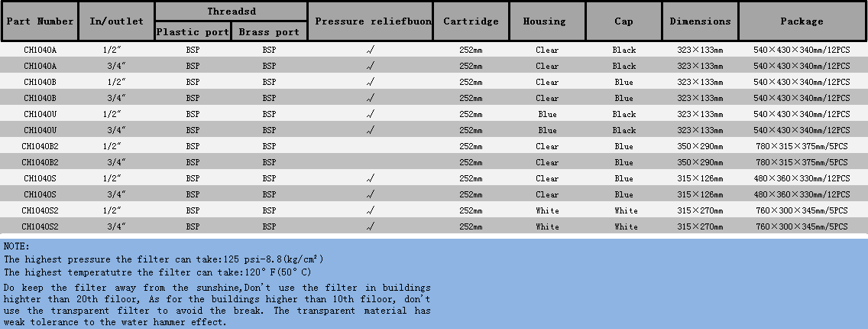The height and width of the screenshot is (329, 868).
Task: Click the Cap column header
Action: (623, 21)
